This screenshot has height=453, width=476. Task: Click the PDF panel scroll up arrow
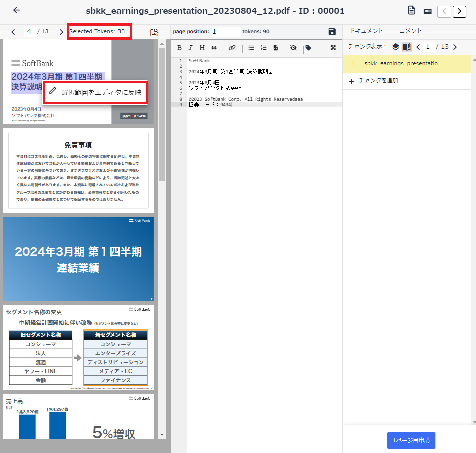(162, 44)
